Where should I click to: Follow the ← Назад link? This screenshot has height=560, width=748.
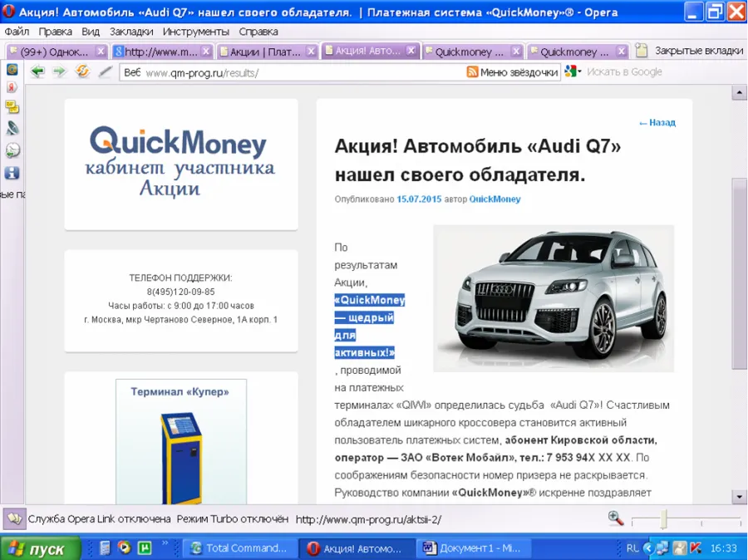point(657,123)
